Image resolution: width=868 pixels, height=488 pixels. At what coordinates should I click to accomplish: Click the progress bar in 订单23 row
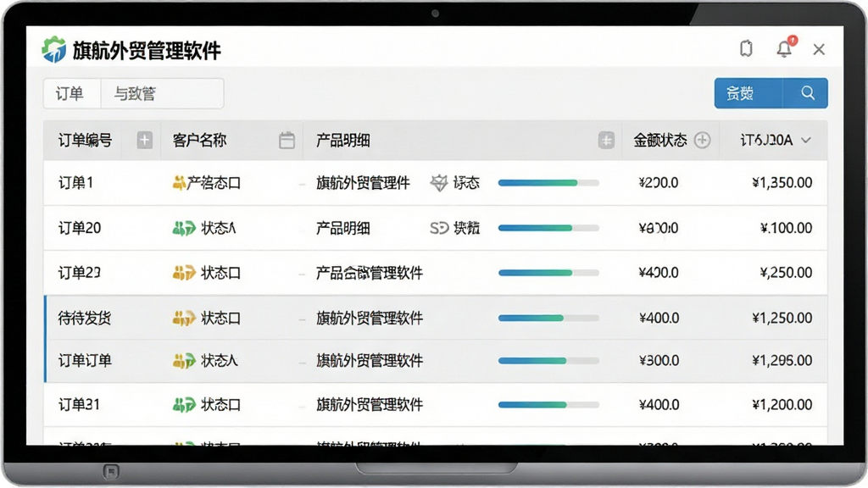tap(548, 273)
